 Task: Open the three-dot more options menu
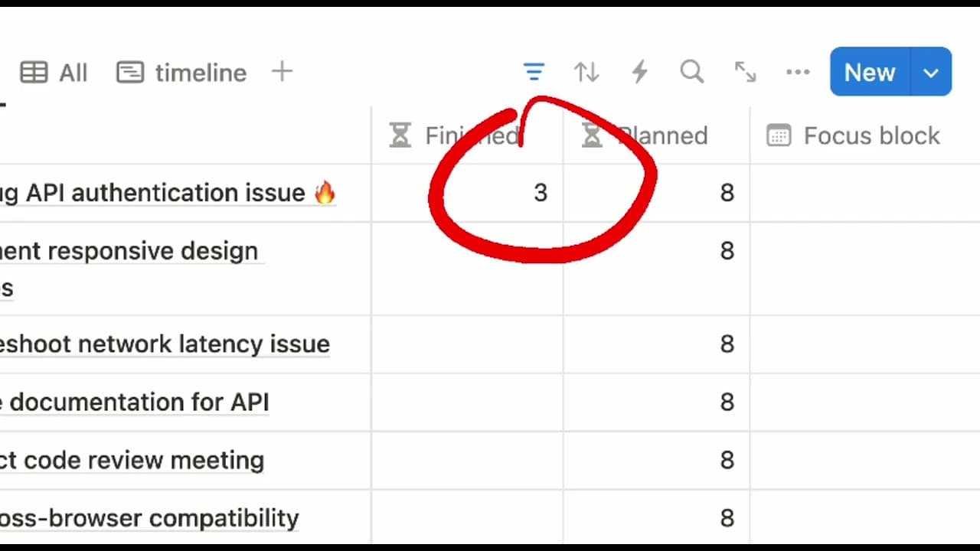[798, 73]
